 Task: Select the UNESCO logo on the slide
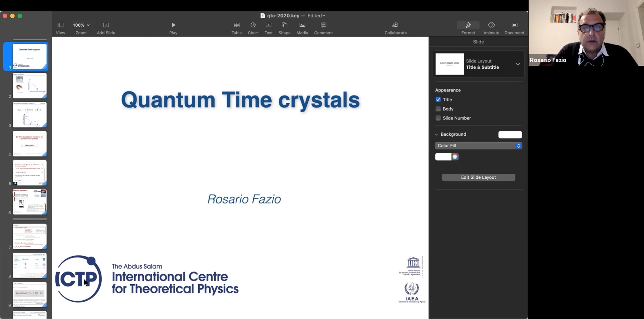[x=411, y=266]
